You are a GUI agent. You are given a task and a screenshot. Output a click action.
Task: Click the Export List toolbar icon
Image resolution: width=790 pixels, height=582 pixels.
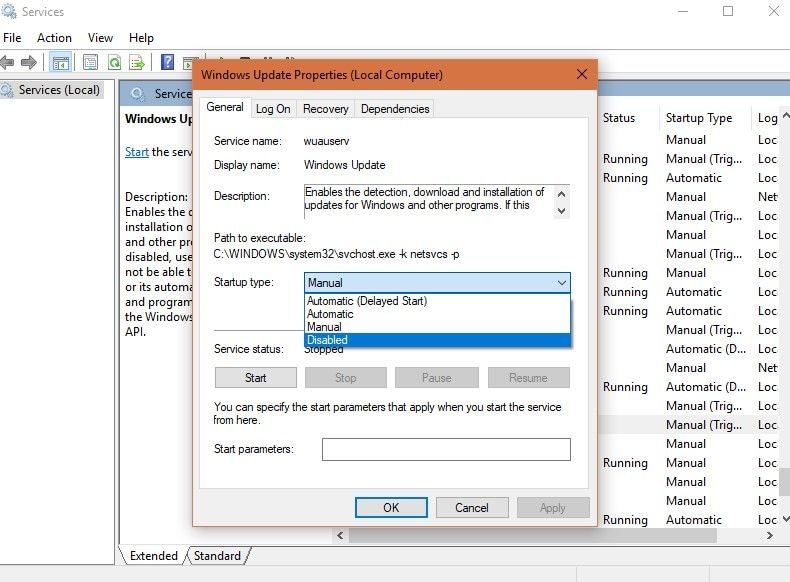pyautogui.click(x=137, y=62)
